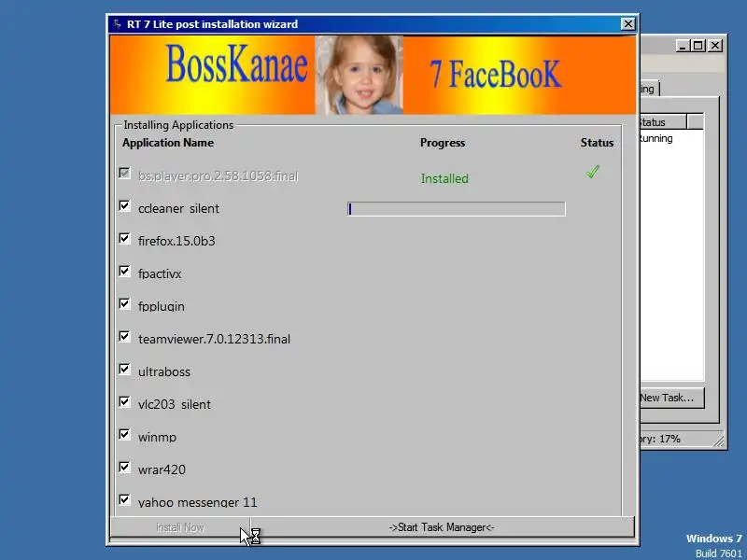Select the wrar420 application name
The image size is (747, 560).
coord(162,469)
